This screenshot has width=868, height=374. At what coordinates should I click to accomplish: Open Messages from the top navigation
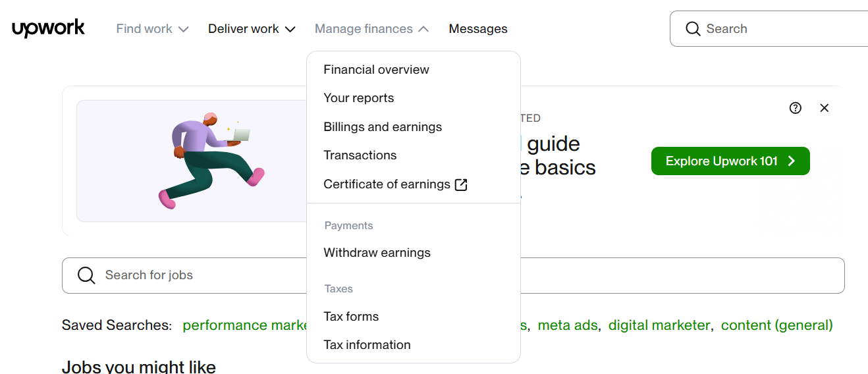pos(478,29)
